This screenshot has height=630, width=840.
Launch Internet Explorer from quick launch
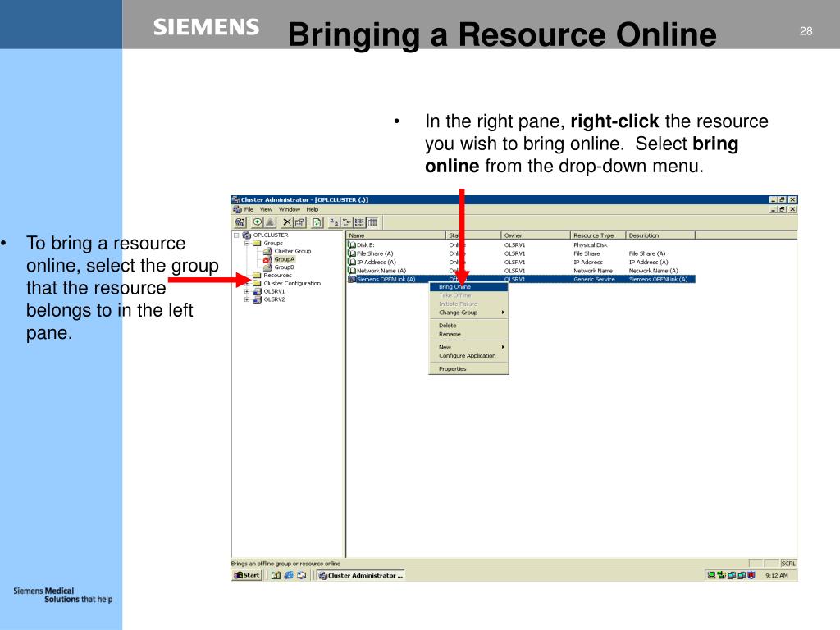pos(289,575)
